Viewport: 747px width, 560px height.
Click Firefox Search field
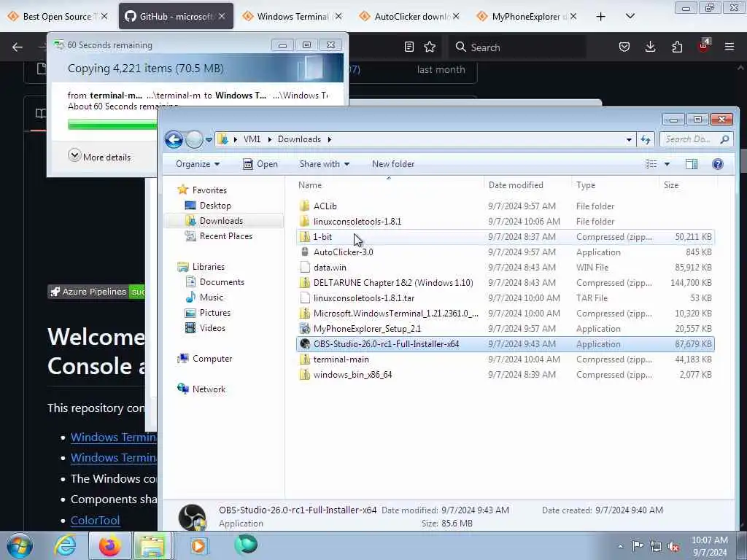pos(517,47)
